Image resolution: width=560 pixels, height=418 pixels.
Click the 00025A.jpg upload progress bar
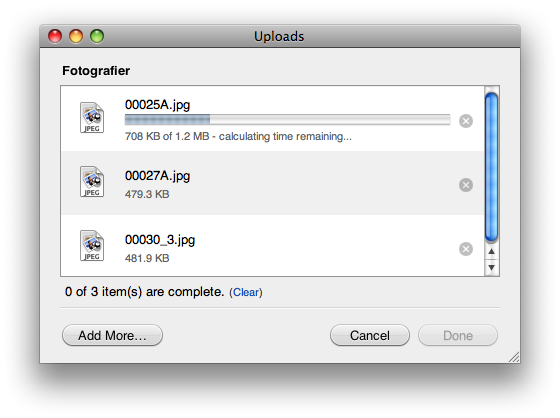point(288,120)
